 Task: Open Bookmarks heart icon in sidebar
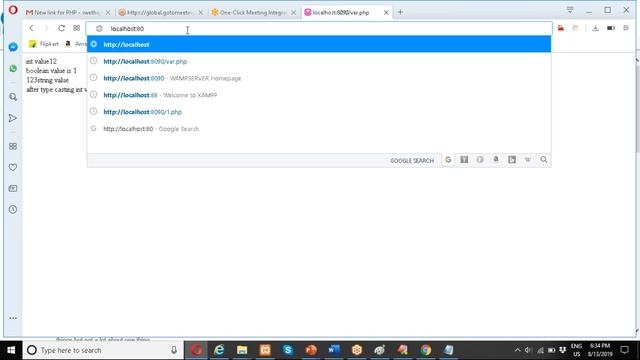(x=13, y=167)
